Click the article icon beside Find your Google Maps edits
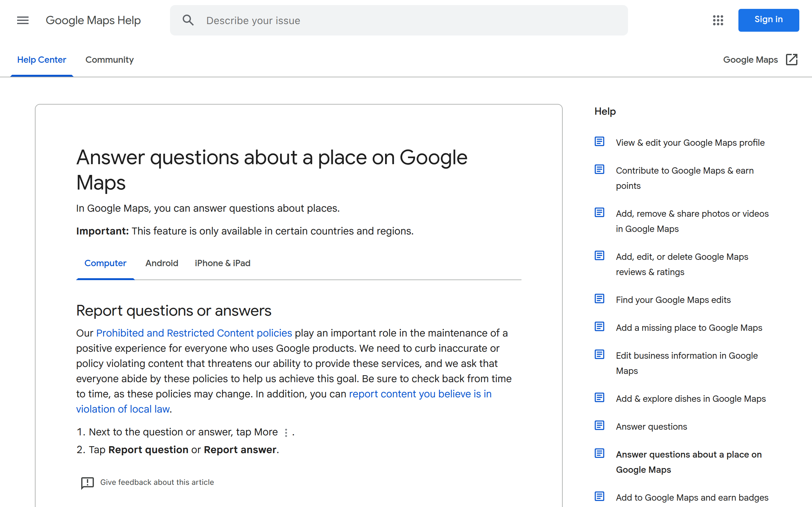Image resolution: width=812 pixels, height=507 pixels. (x=599, y=298)
